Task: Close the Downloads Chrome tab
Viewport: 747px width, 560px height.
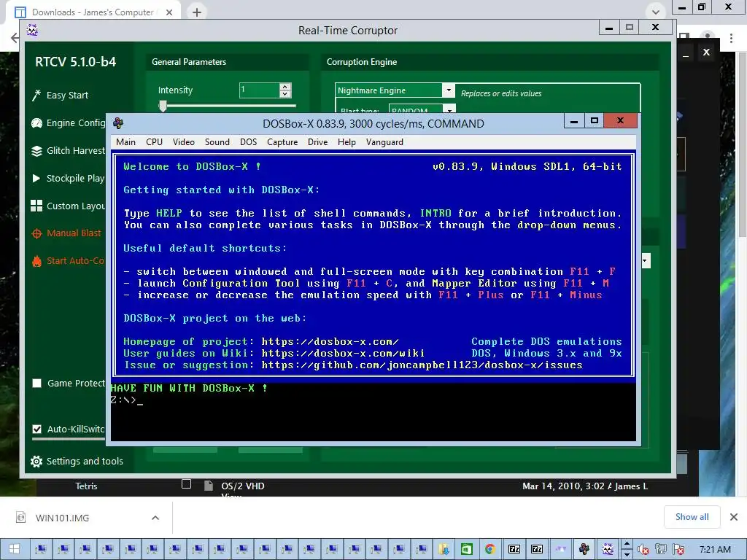Action: click(169, 12)
